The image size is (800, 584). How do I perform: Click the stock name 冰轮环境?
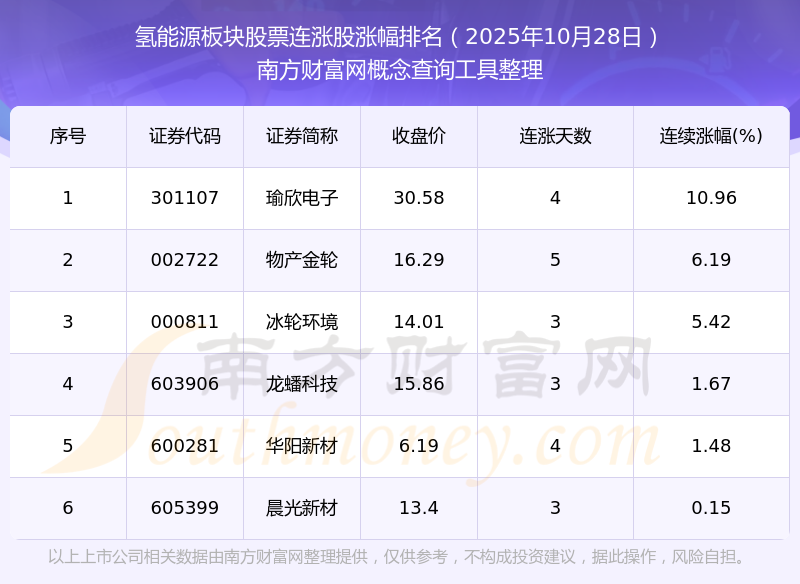(x=302, y=322)
